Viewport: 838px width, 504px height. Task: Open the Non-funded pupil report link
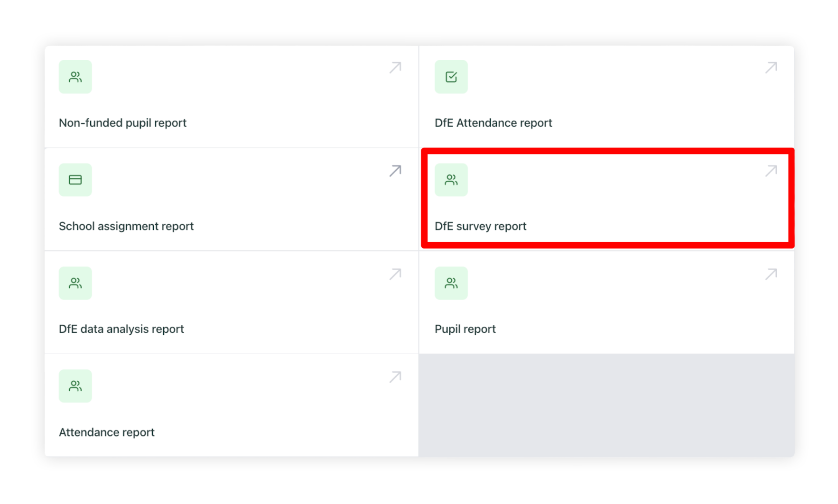[x=122, y=123]
